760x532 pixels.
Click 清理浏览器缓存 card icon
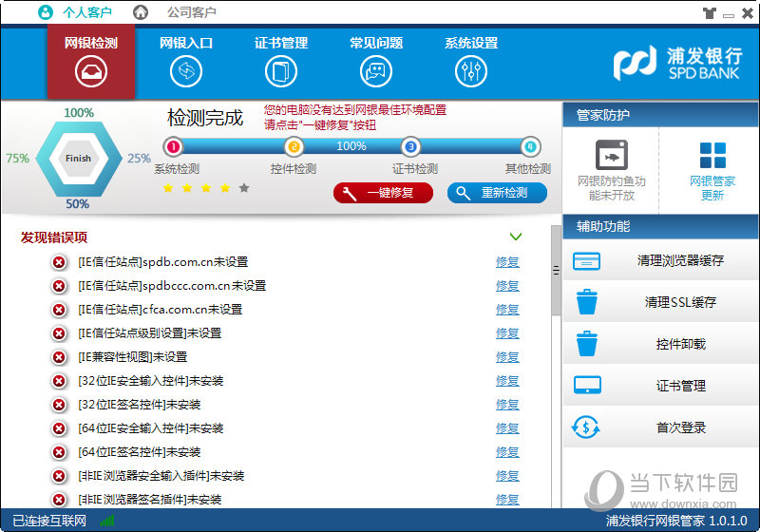click(586, 261)
